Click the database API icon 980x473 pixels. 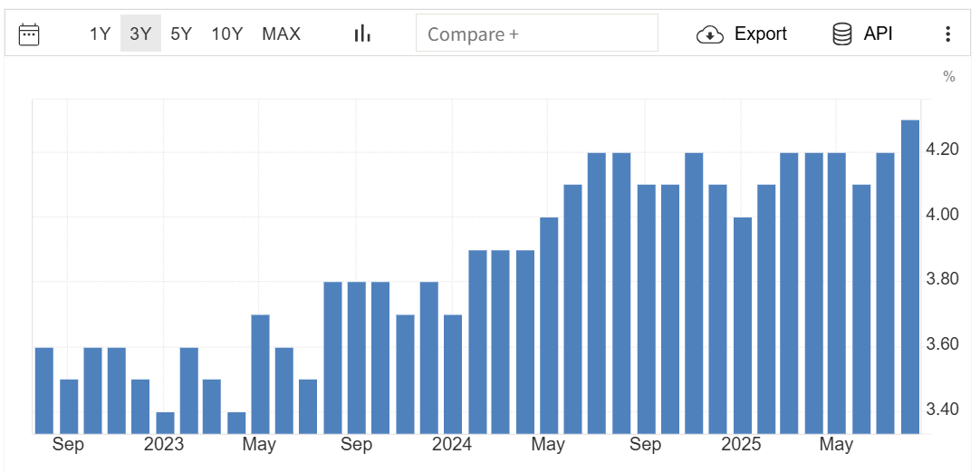coord(841,34)
